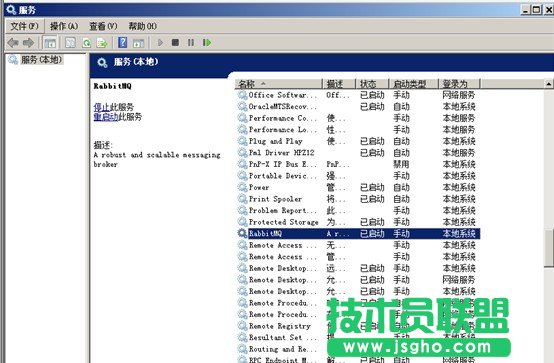Click the Refresh toolbar icon

pyautogui.click(x=87, y=43)
